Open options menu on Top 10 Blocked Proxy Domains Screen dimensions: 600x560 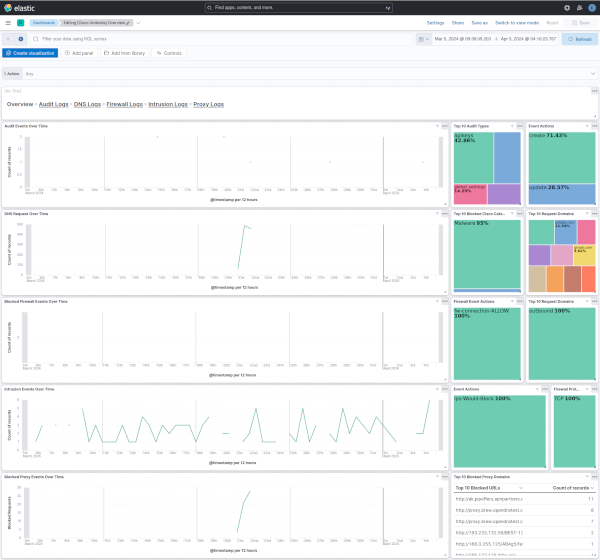(x=594, y=478)
